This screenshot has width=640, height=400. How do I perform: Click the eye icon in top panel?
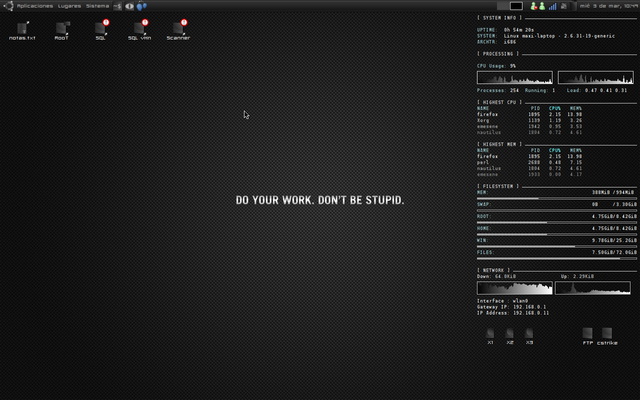coord(129,6)
